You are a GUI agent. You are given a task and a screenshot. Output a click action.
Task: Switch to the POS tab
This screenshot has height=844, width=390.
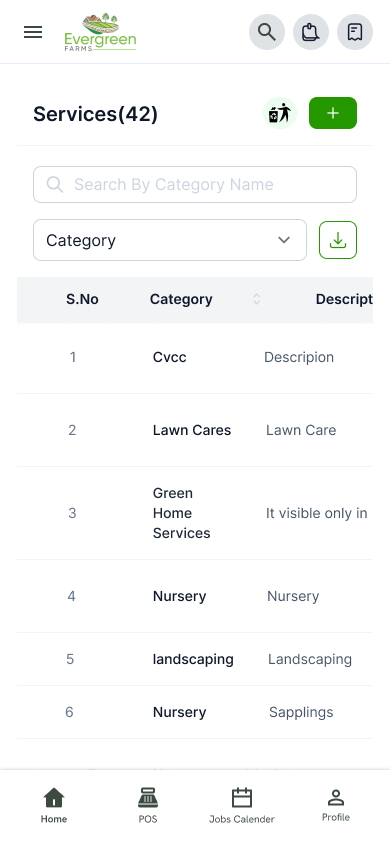[x=148, y=805]
